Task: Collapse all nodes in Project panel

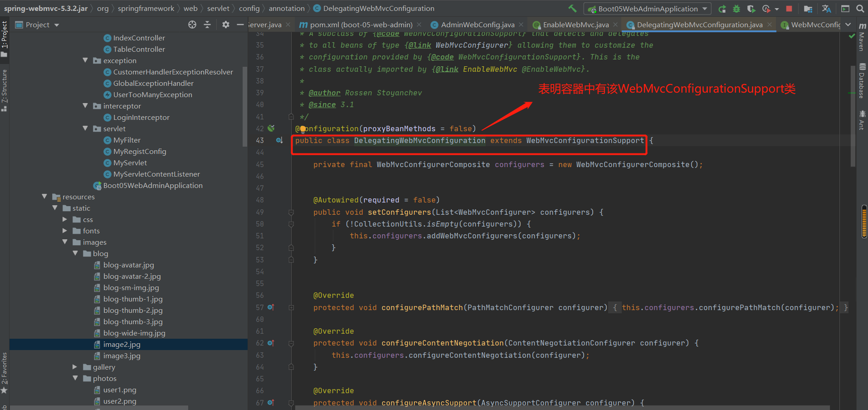Action: coord(207,25)
